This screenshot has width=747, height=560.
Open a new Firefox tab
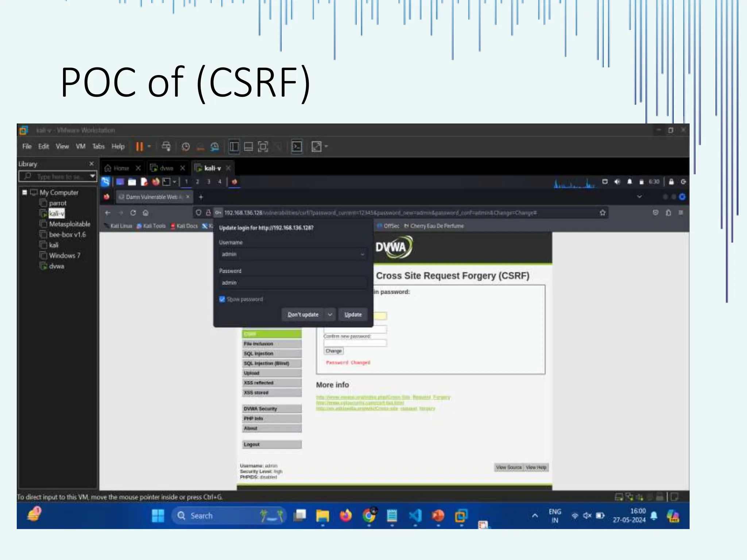[201, 197]
